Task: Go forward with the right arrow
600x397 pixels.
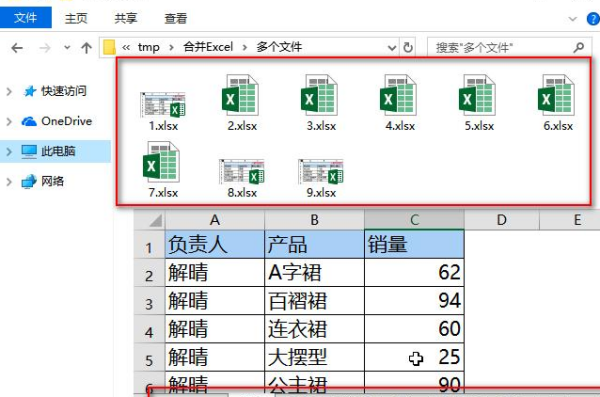Action: click(x=45, y=48)
